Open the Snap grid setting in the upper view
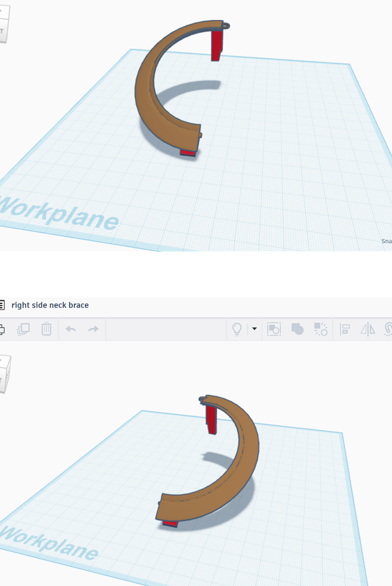392x586 pixels. pyautogui.click(x=386, y=241)
